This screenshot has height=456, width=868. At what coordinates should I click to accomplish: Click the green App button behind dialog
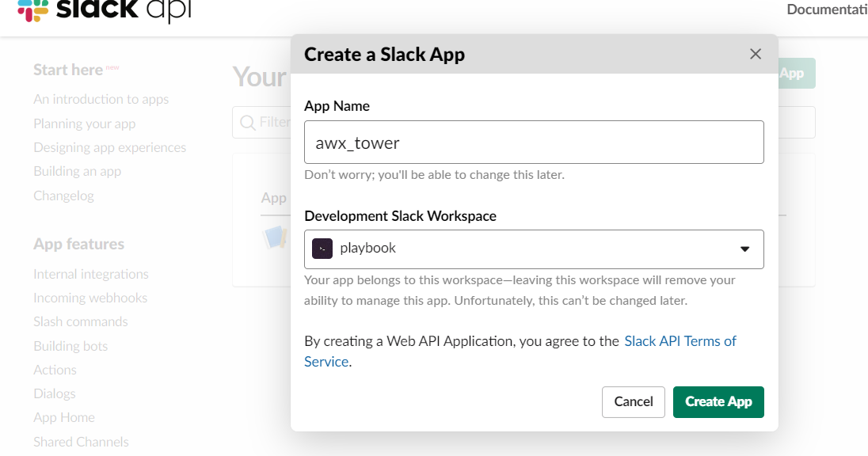797,73
